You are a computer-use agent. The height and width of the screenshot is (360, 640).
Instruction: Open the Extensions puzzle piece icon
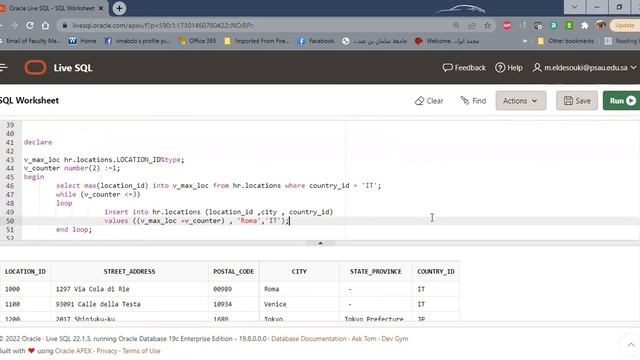coord(584,25)
